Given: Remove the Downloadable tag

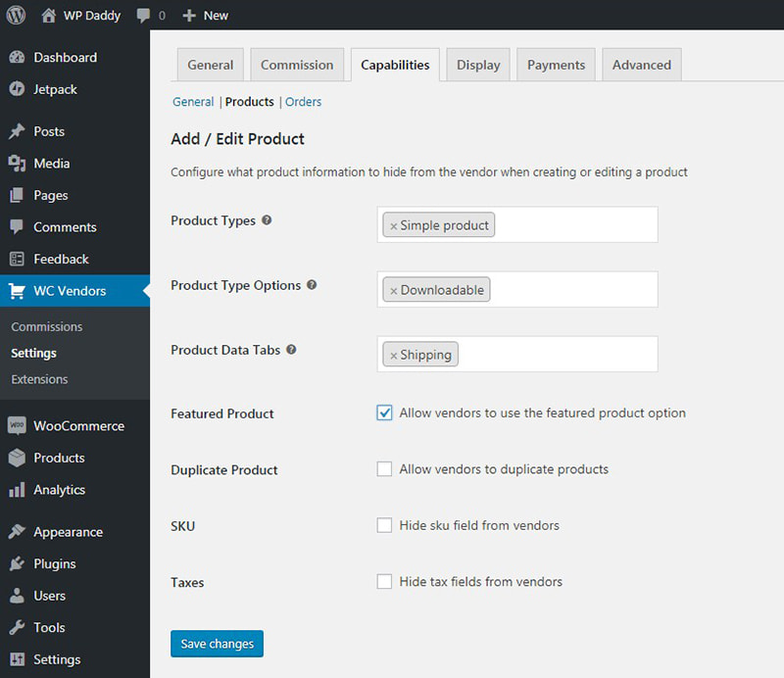Looking at the screenshot, I should pyautogui.click(x=394, y=291).
